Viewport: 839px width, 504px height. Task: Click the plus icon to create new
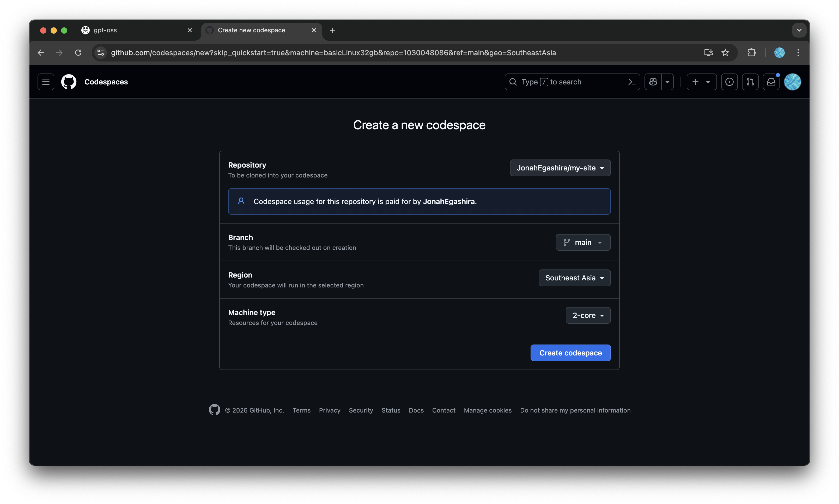coord(695,82)
